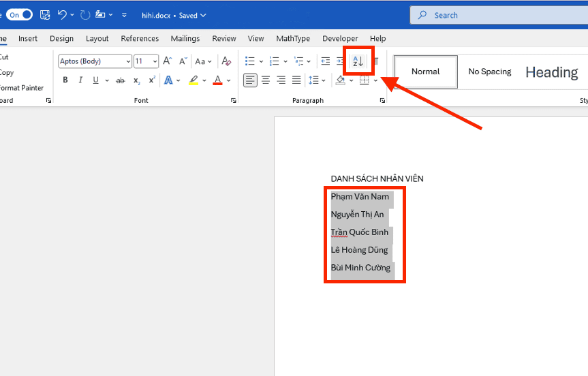This screenshot has height=376, width=588.
Task: Click the Sort A-Z icon
Action: 358,61
